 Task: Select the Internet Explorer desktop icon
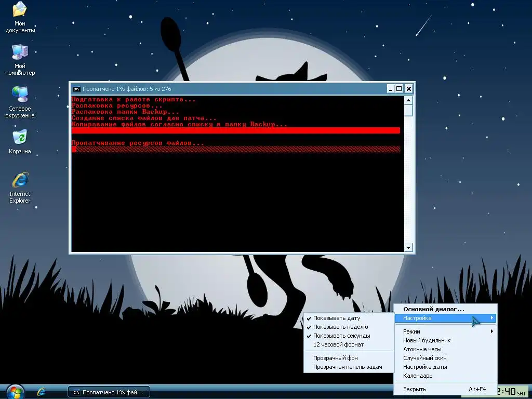tap(20, 188)
